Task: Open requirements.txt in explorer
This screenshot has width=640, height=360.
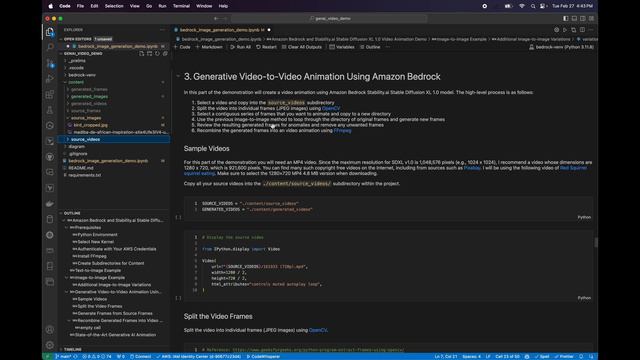Action: pyautogui.click(x=84, y=175)
